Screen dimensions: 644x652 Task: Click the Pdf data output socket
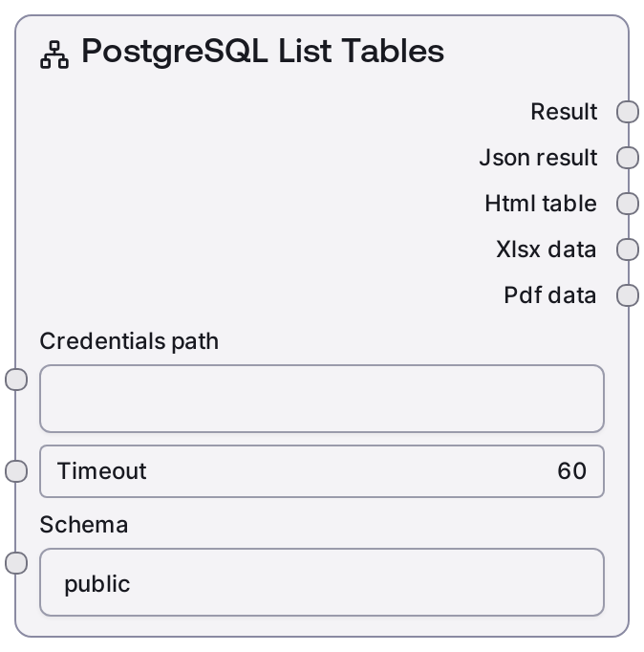point(628,295)
